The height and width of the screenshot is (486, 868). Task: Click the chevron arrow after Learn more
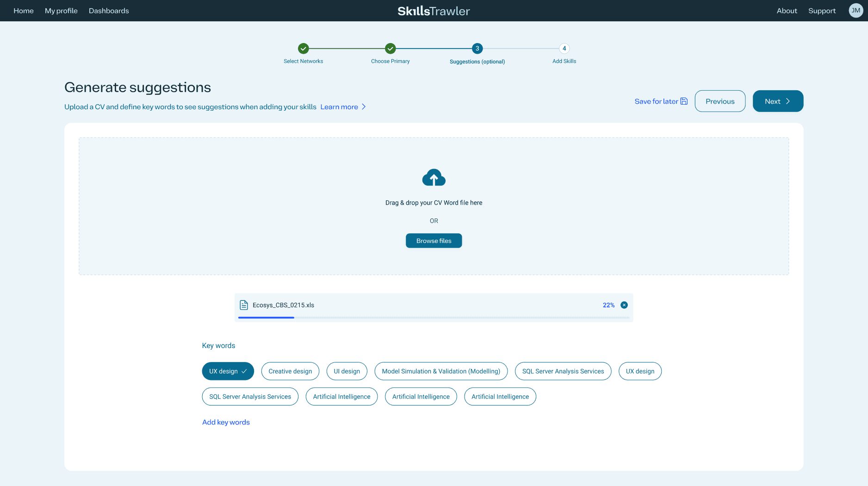click(x=364, y=107)
